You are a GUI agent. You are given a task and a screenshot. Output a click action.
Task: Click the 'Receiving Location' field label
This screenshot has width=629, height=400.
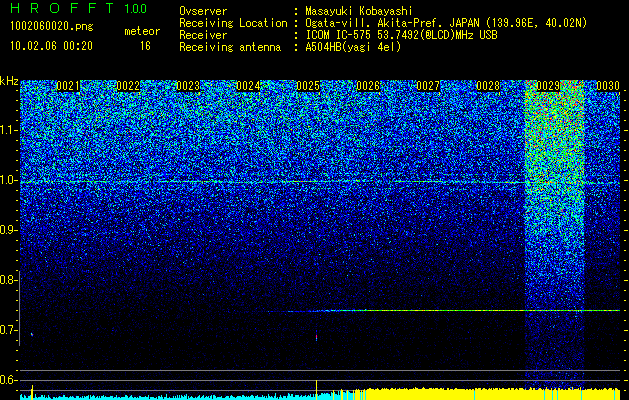click(233, 23)
